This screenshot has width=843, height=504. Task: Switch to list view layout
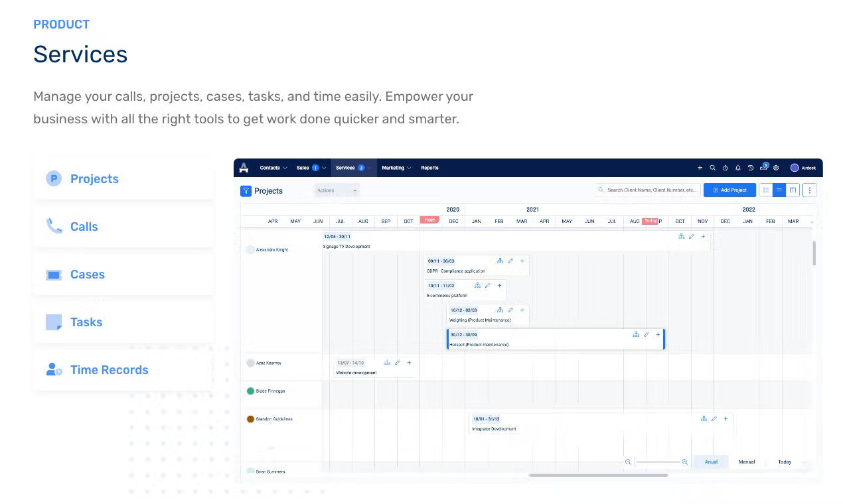765,190
